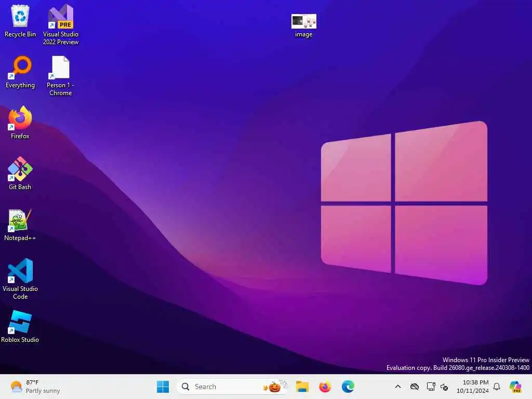The height and width of the screenshot is (399, 532).
Task: Select the Everything search shortcut
Action: [20, 72]
